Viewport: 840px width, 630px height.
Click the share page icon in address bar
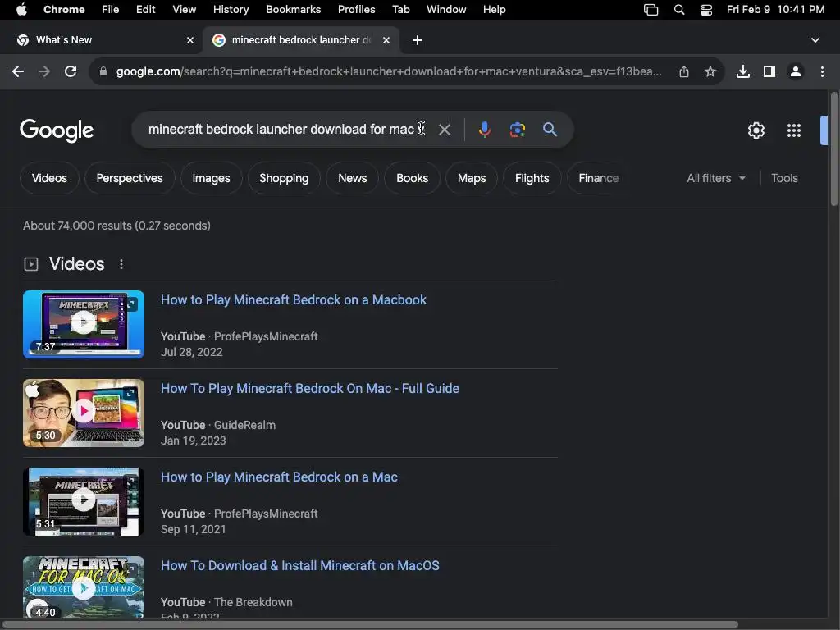click(684, 71)
